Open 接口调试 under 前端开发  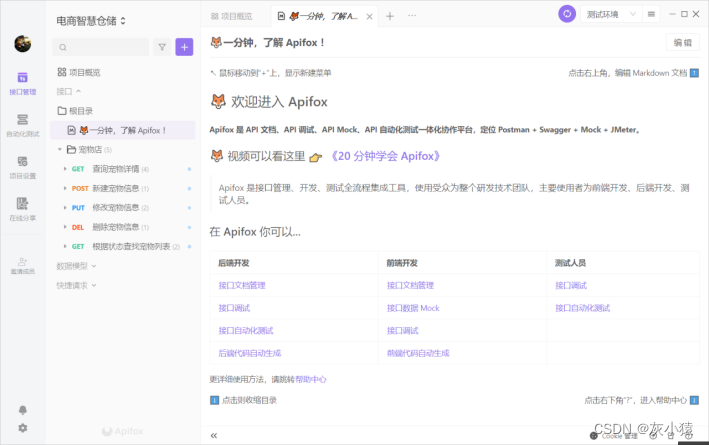click(402, 331)
